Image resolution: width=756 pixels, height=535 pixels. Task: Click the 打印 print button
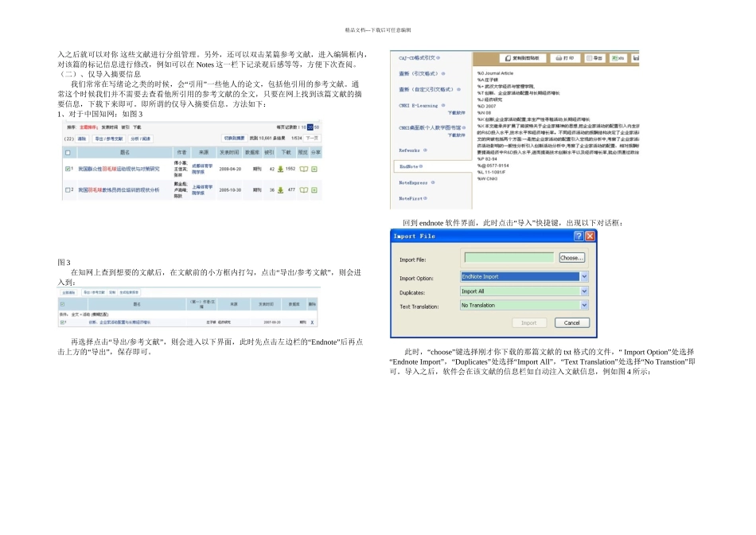[564, 58]
